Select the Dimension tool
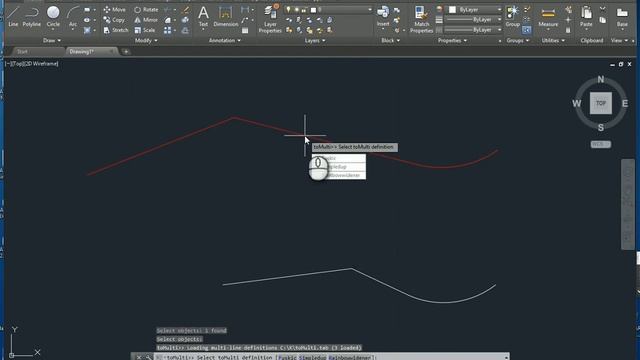 tap(226, 16)
